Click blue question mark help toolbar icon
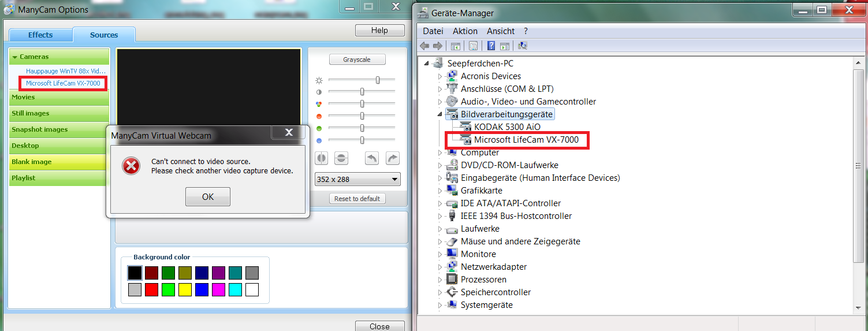868x331 pixels. 491,46
